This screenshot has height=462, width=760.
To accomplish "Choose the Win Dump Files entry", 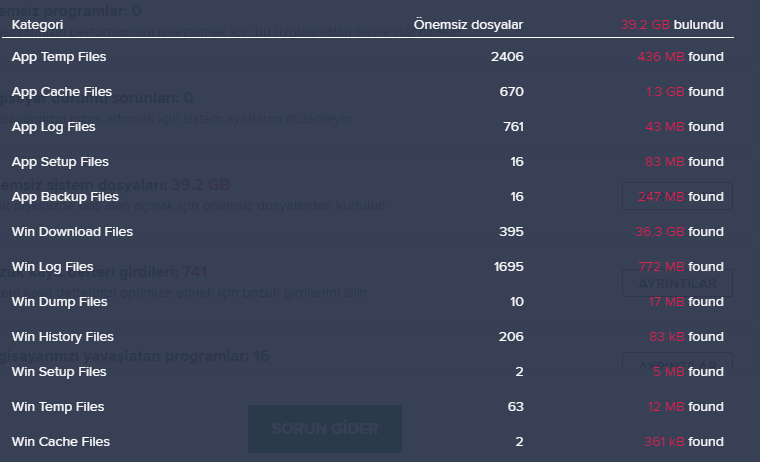I will [x=59, y=302].
